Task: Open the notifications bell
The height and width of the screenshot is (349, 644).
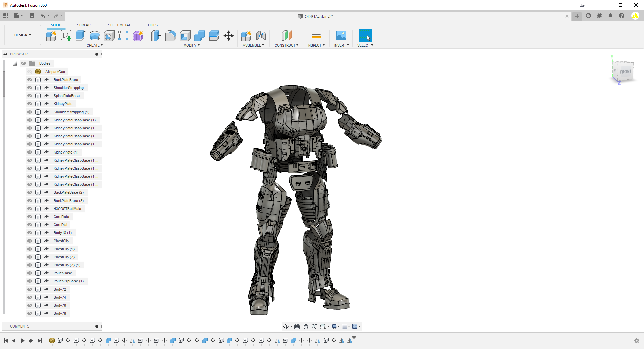Action: tap(610, 16)
